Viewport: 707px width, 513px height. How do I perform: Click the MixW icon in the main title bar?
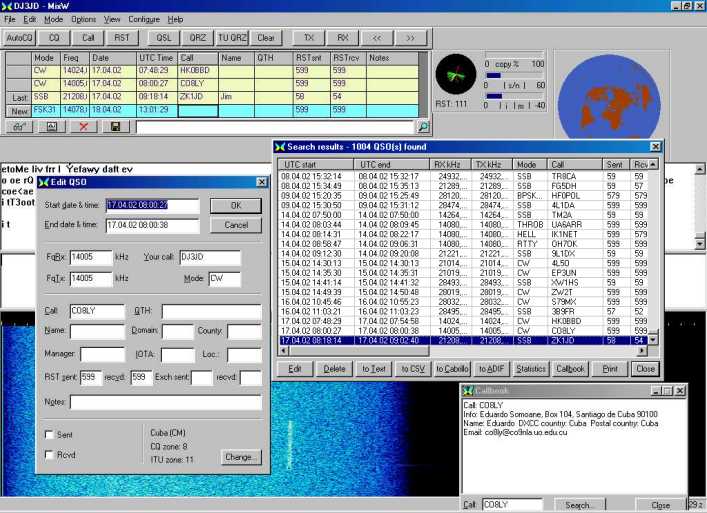point(6,6)
